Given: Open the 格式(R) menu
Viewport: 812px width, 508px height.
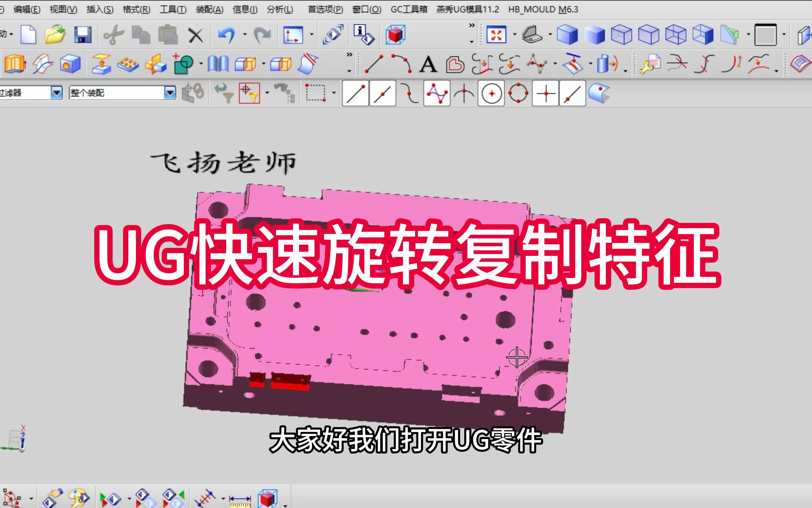Looking at the screenshot, I should click(x=137, y=9).
